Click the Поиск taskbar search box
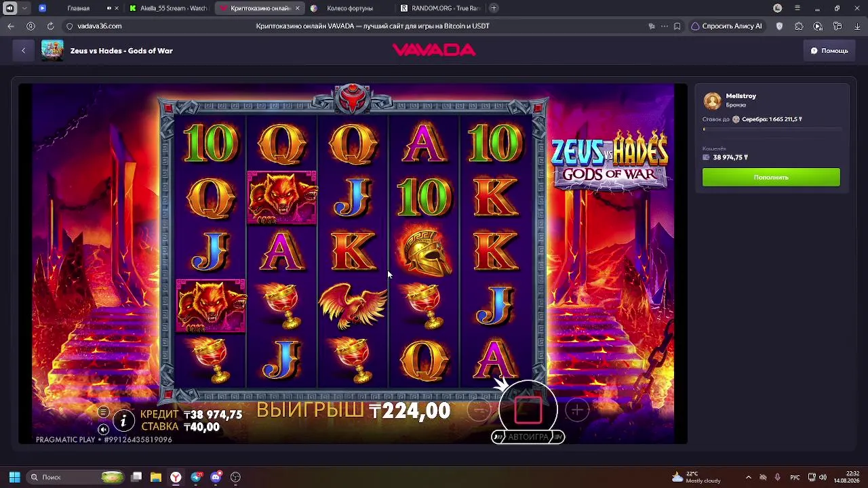Screen dimensions: 868x488 pyautogui.click(x=77, y=477)
